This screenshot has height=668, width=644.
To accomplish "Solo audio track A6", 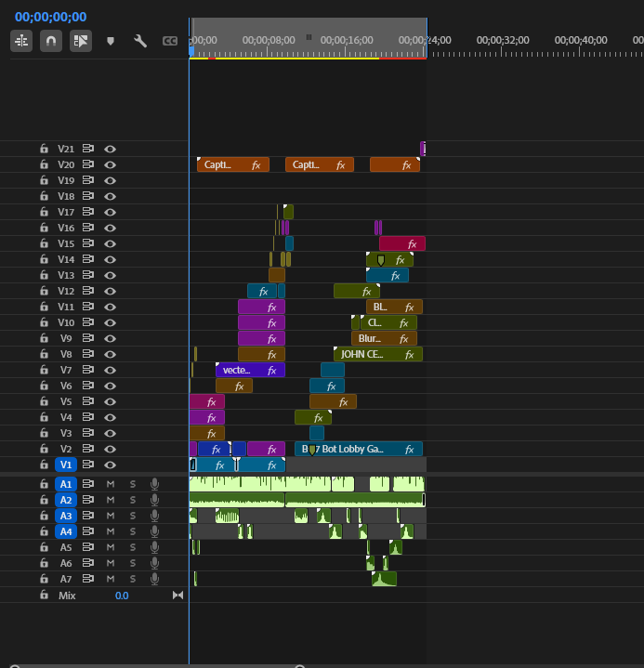I will click(x=133, y=563).
